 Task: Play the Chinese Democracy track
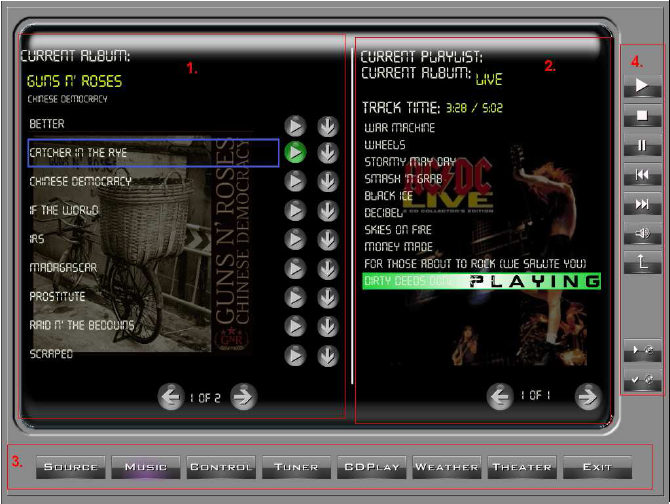point(295,181)
